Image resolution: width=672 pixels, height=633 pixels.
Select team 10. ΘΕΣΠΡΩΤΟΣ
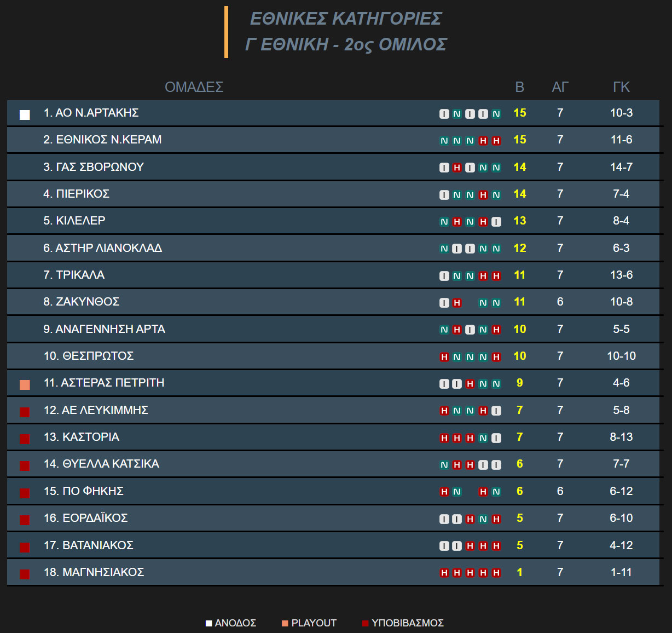point(89,356)
